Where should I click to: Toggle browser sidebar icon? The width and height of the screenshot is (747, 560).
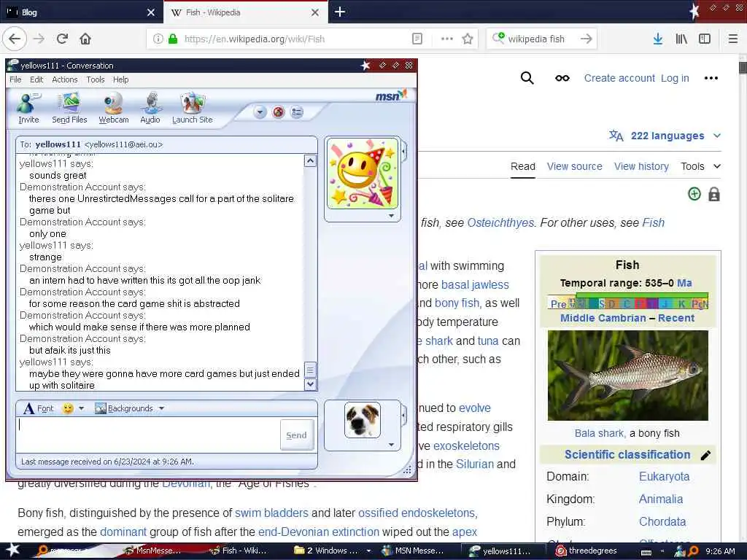(705, 39)
